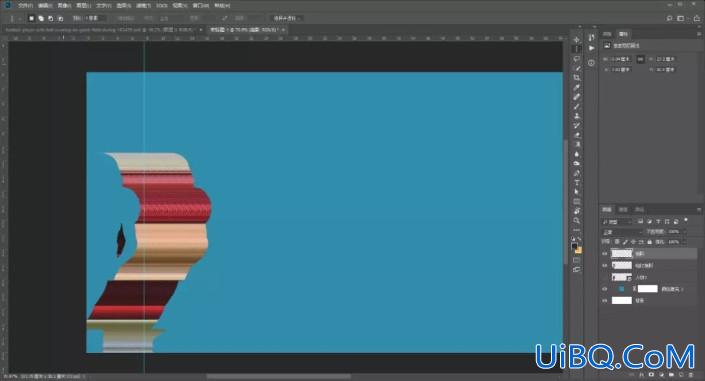Create a new layer group icon
705x381 pixels.
672,374
